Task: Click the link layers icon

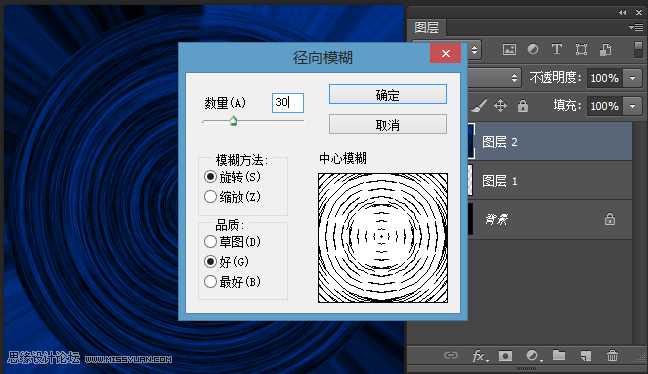Action: coord(450,355)
